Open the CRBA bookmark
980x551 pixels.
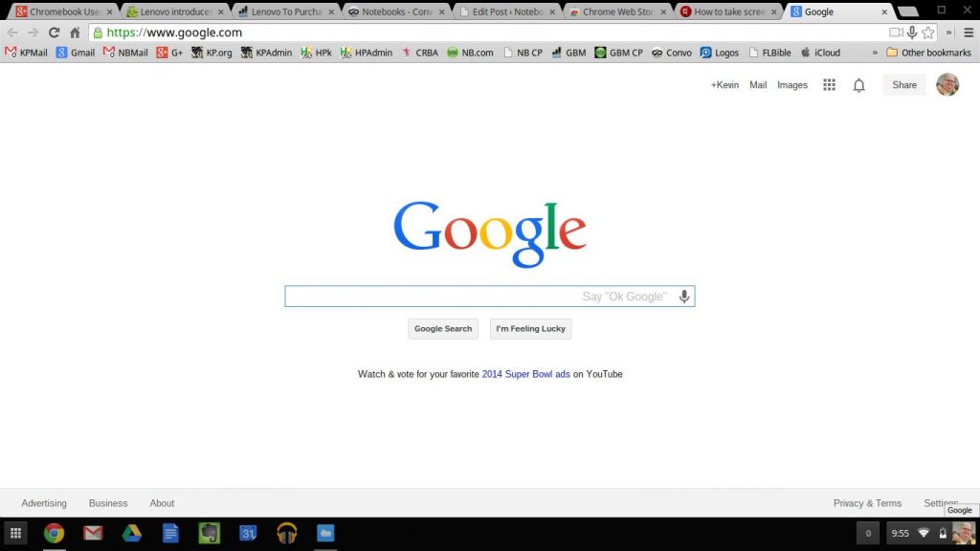point(419,53)
